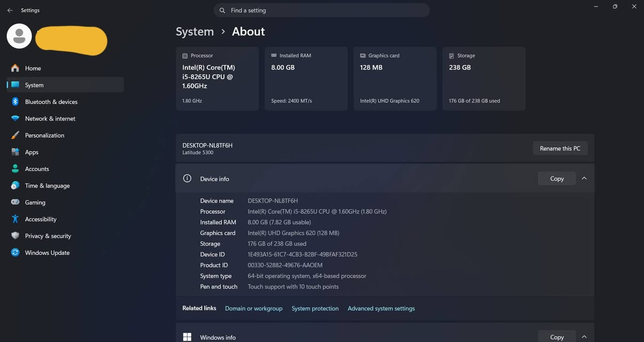This screenshot has width=644, height=342.
Task: Click the 'Latitude 5300' model text
Action: 198,153
